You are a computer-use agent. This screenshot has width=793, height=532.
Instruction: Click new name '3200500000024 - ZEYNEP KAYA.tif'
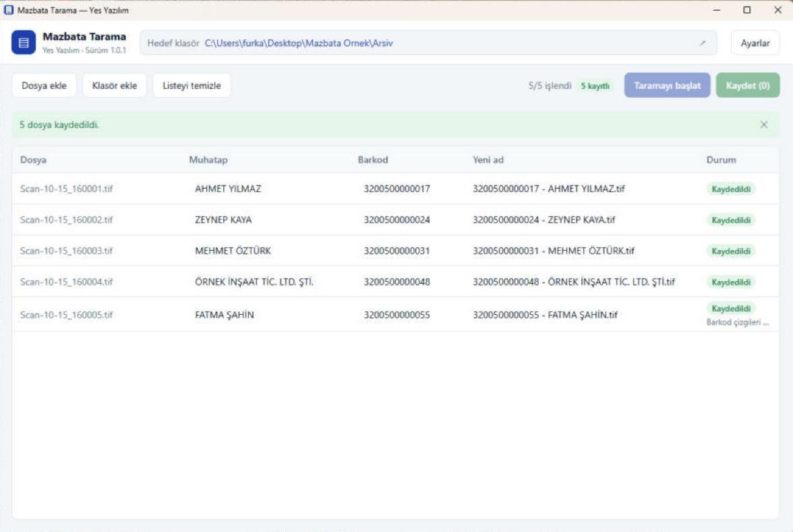(544, 220)
